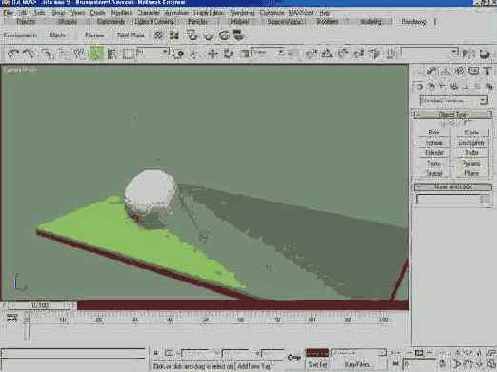Click the Min/Max viewport toggle icon
This screenshot has height=372, width=497.
click(492, 364)
